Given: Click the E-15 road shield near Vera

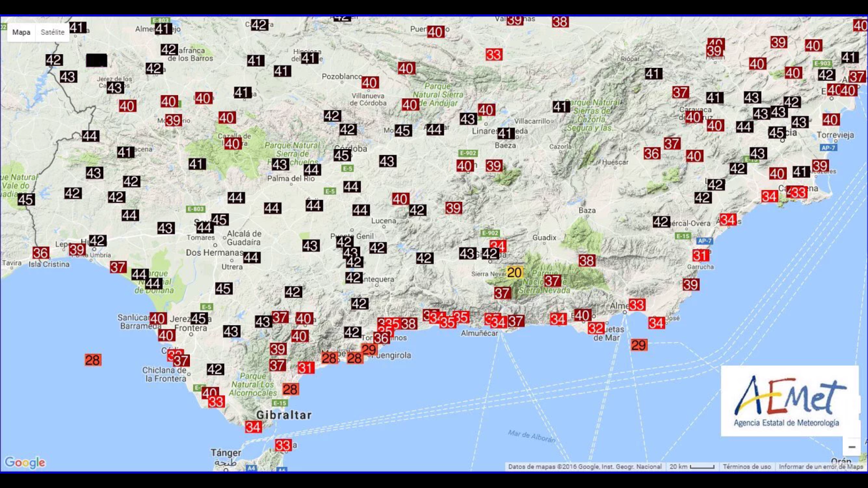Looking at the screenshot, I should [683, 236].
